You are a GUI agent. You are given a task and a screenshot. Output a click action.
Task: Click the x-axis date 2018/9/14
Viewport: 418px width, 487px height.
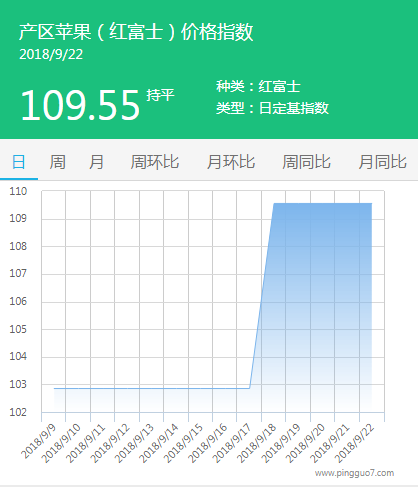(159, 443)
